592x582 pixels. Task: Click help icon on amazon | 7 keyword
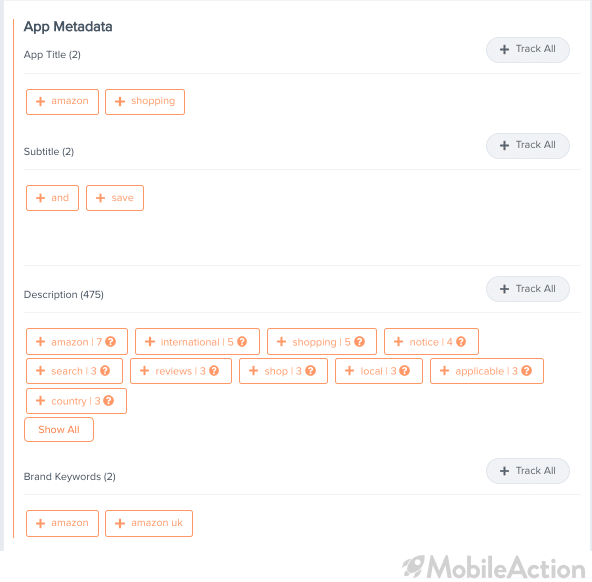(x=111, y=342)
